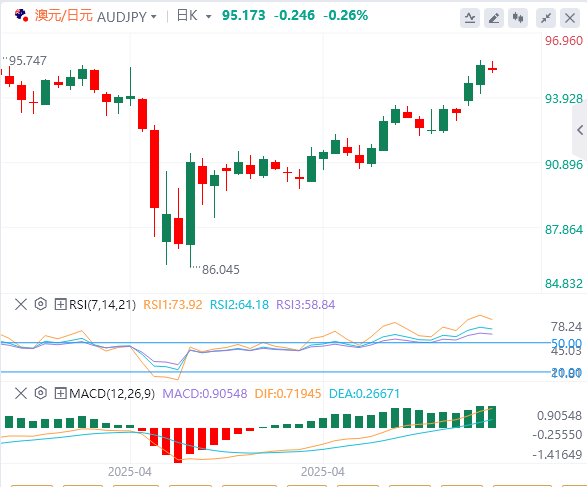Click the MACD(12,26,9) label
The image size is (587, 487).
pyautogui.click(x=112, y=394)
